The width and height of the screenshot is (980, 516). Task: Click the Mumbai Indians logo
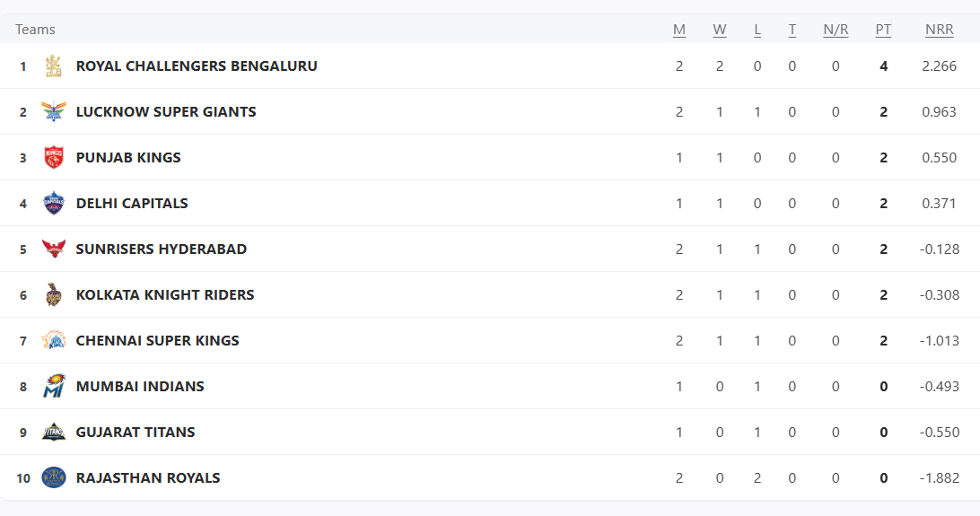54,386
